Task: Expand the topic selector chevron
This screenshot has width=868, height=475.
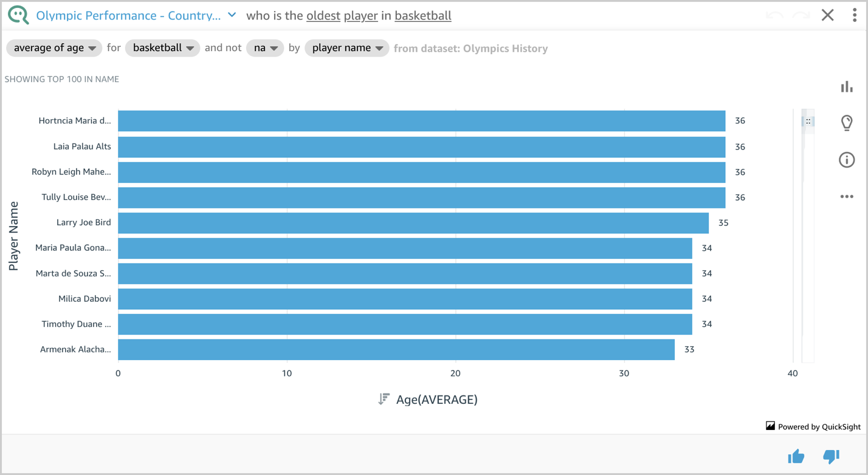Action: [232, 15]
